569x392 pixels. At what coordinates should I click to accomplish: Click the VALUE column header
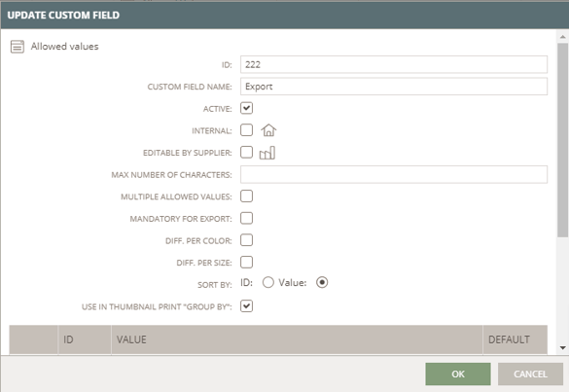tap(297, 339)
